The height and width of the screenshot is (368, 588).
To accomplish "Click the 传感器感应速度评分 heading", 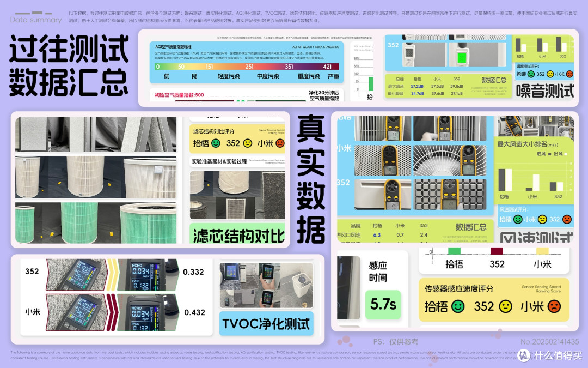I will [x=458, y=289].
